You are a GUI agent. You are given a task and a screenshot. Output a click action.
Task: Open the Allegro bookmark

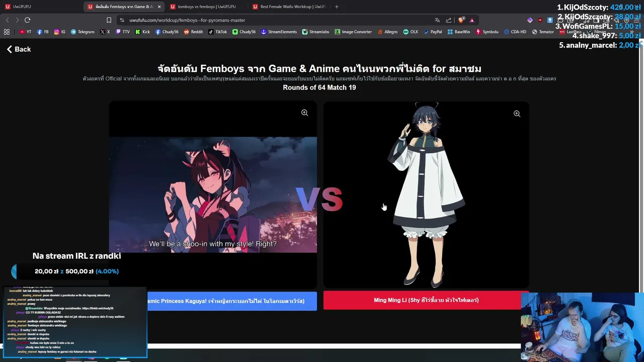387,32
